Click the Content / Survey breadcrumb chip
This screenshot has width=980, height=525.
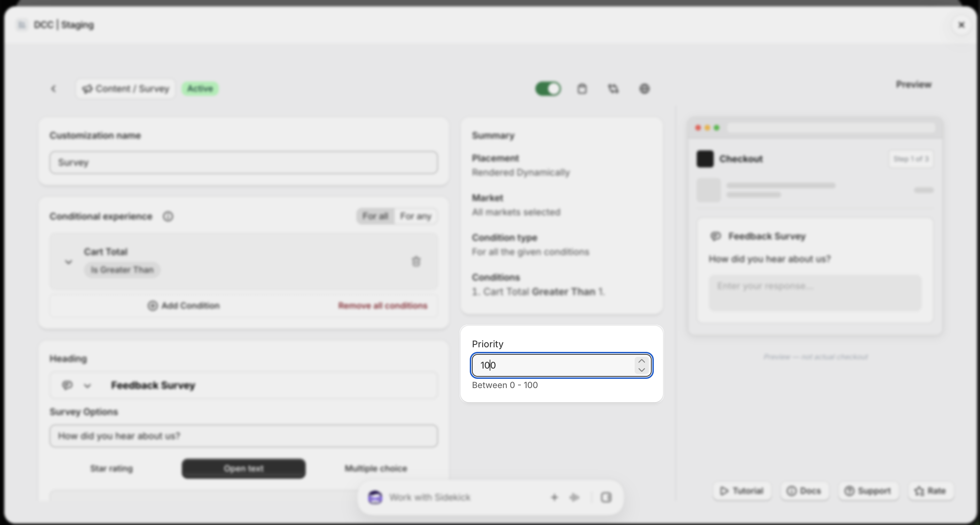pyautogui.click(x=126, y=89)
